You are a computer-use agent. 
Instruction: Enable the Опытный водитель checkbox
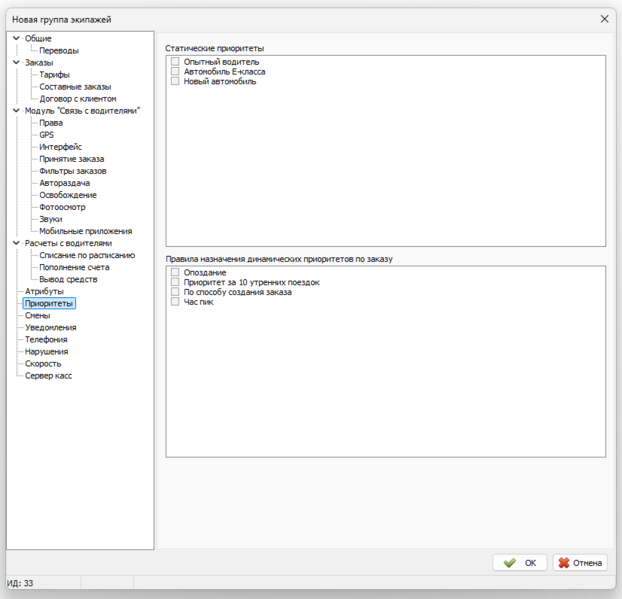tap(175, 62)
